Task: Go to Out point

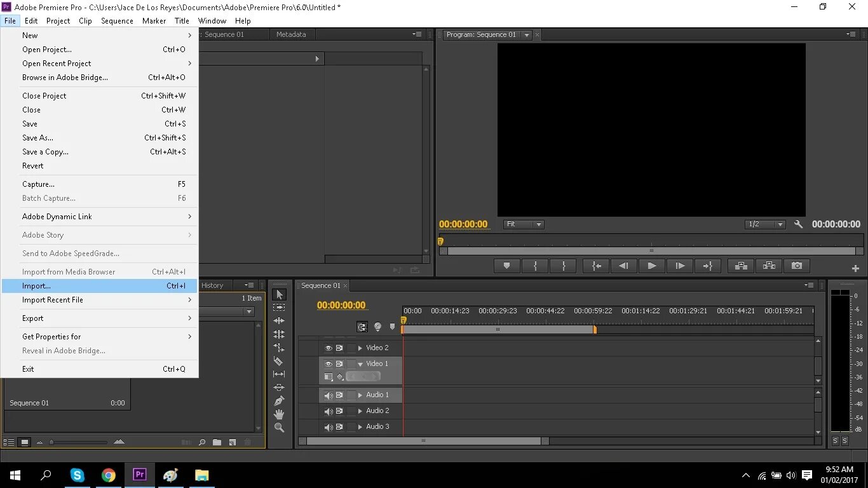Action: click(708, 266)
